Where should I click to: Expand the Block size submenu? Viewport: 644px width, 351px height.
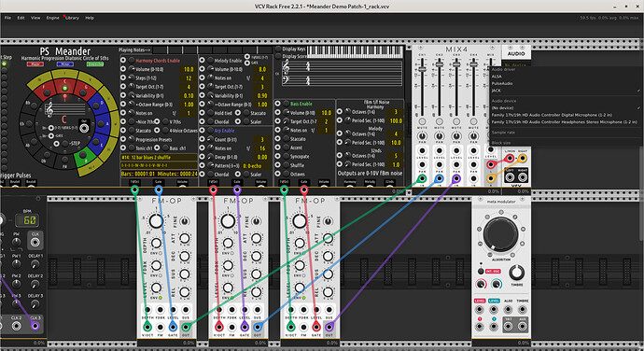coord(566,143)
